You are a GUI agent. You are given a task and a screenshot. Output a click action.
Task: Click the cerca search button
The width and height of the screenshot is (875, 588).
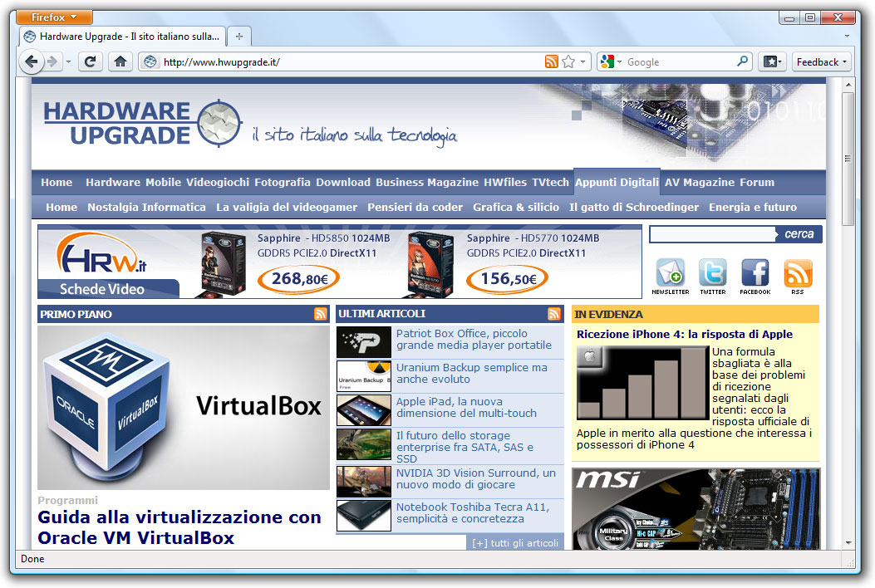pyautogui.click(x=799, y=234)
